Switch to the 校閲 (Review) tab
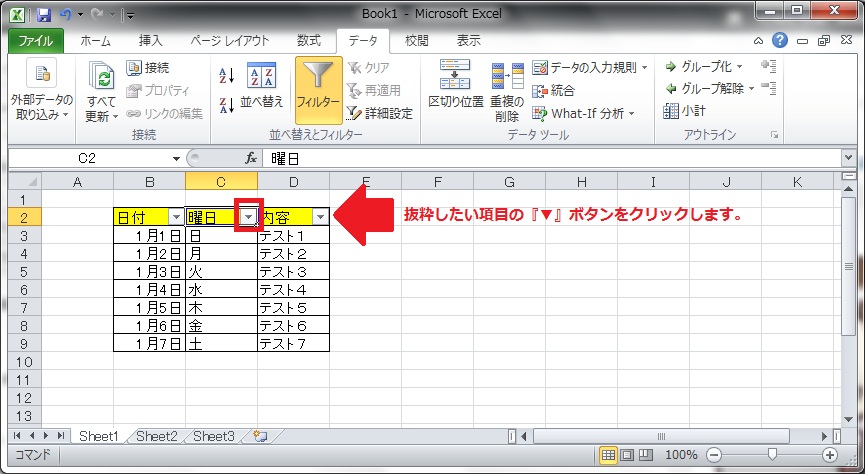 (417, 41)
